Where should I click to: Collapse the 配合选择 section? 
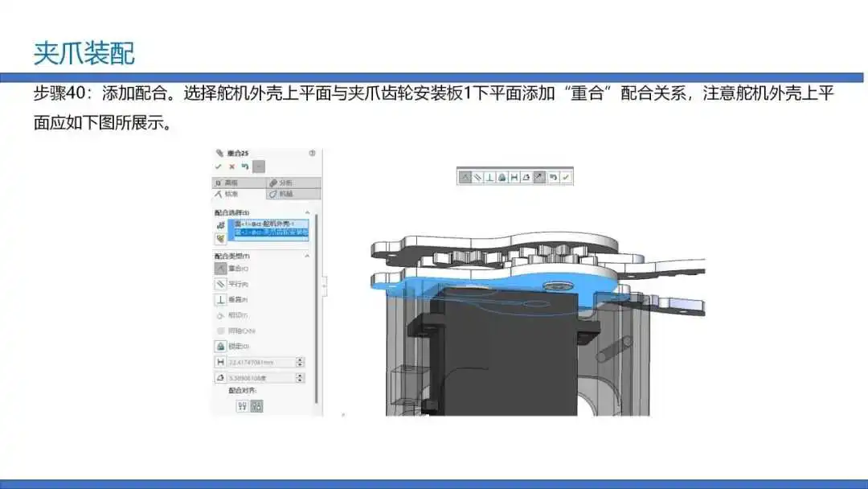point(307,212)
